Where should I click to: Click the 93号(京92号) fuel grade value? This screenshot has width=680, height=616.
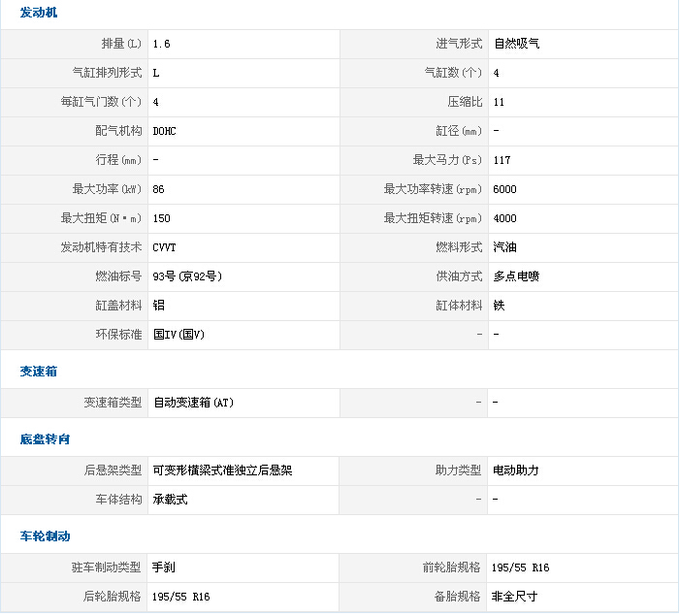188,276
